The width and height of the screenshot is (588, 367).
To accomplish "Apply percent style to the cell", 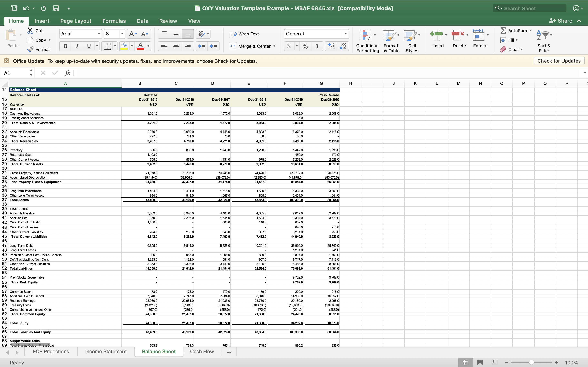I will [305, 46].
